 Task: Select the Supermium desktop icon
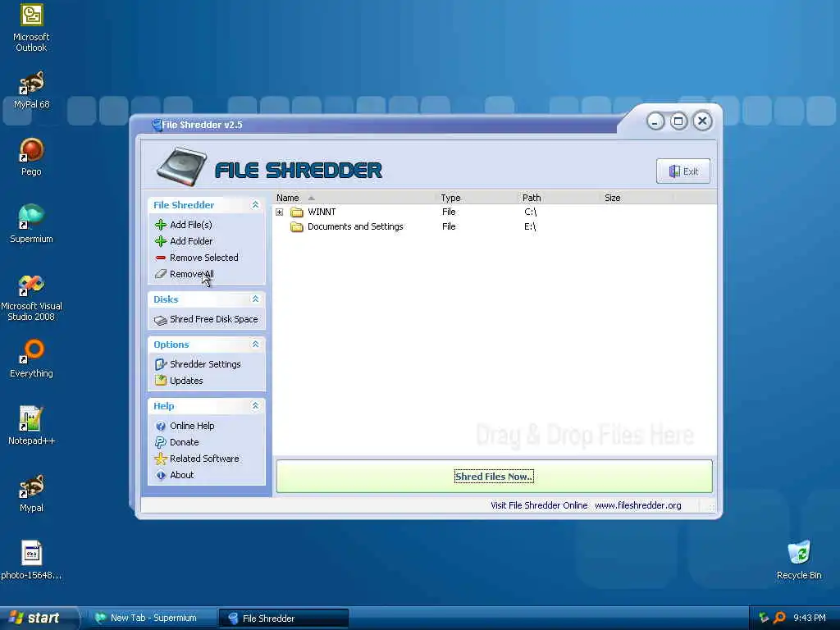[x=31, y=224]
